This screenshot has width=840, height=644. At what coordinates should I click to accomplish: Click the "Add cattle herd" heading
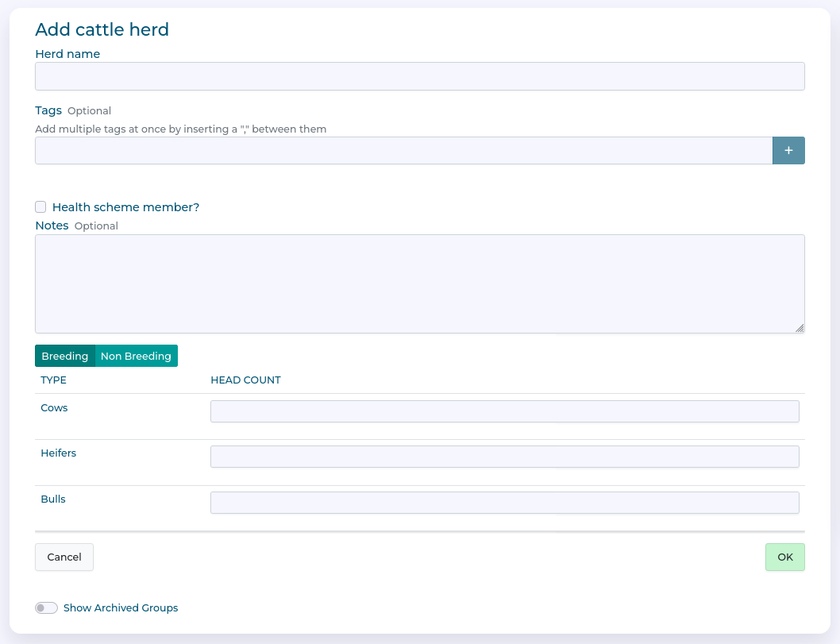(102, 30)
